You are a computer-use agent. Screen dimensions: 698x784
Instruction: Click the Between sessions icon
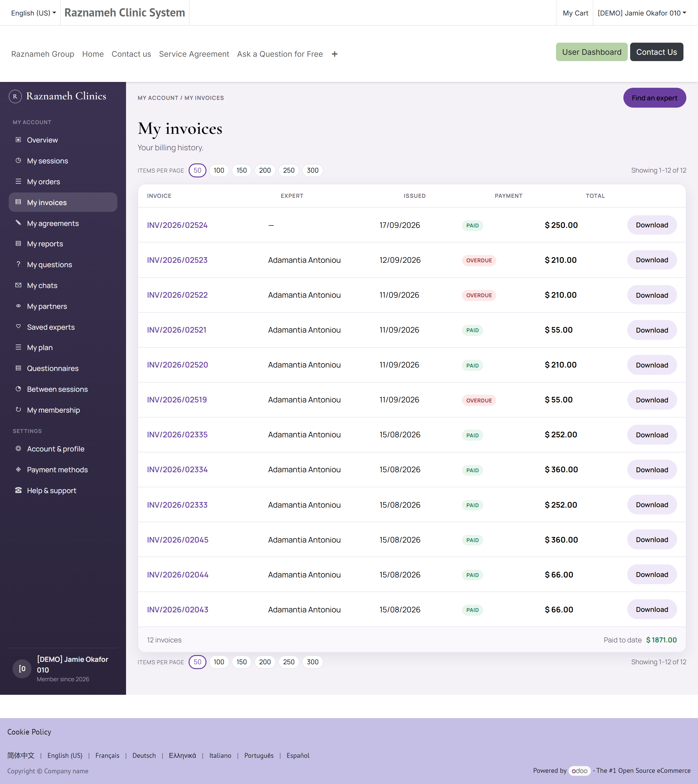click(x=18, y=389)
